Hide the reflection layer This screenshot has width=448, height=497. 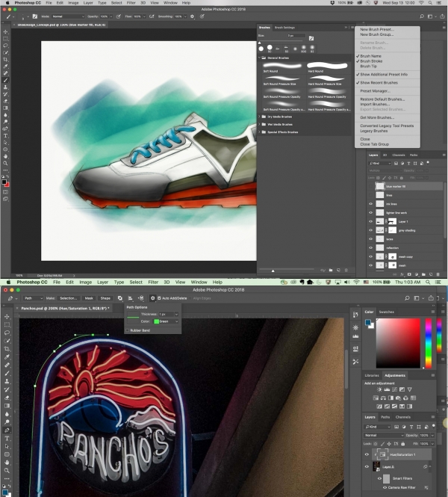coord(371,248)
